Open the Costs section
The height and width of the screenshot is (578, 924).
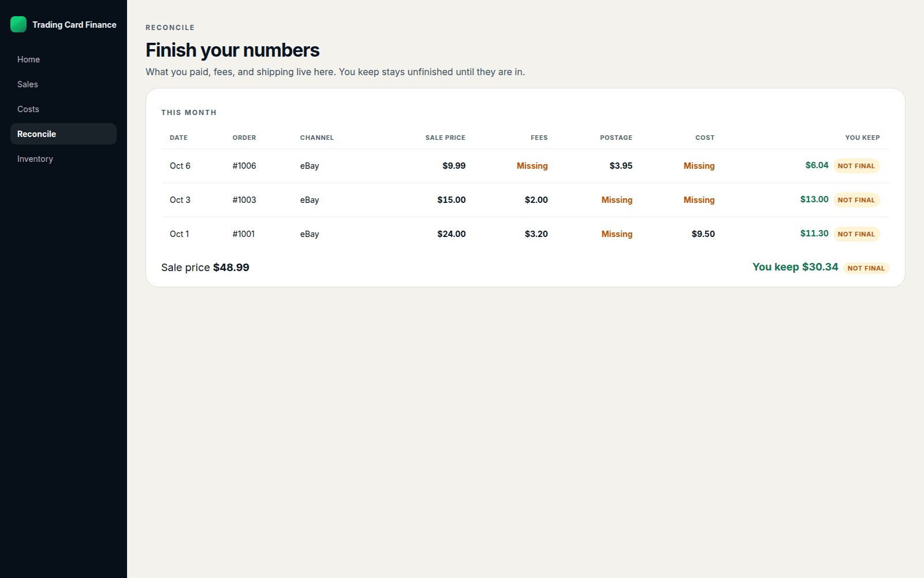(x=64, y=109)
